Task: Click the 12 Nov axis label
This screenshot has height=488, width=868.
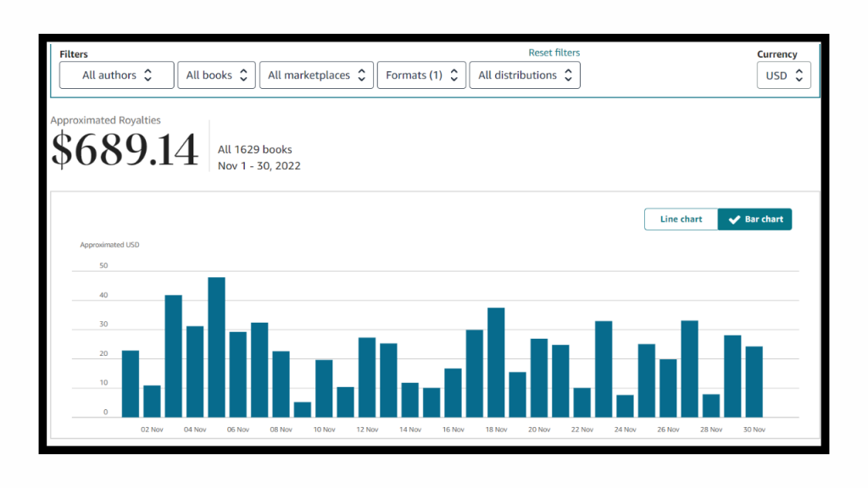Action: 366,430
